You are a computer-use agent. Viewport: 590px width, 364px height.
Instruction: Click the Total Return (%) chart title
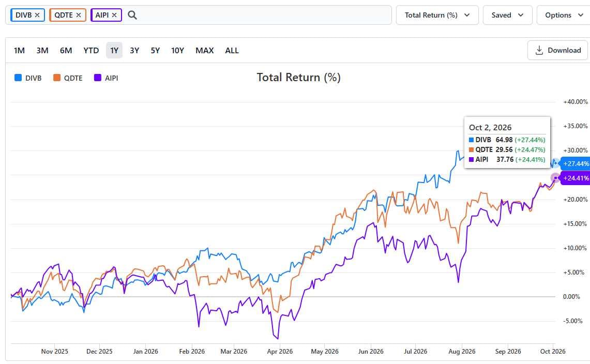pyautogui.click(x=299, y=77)
